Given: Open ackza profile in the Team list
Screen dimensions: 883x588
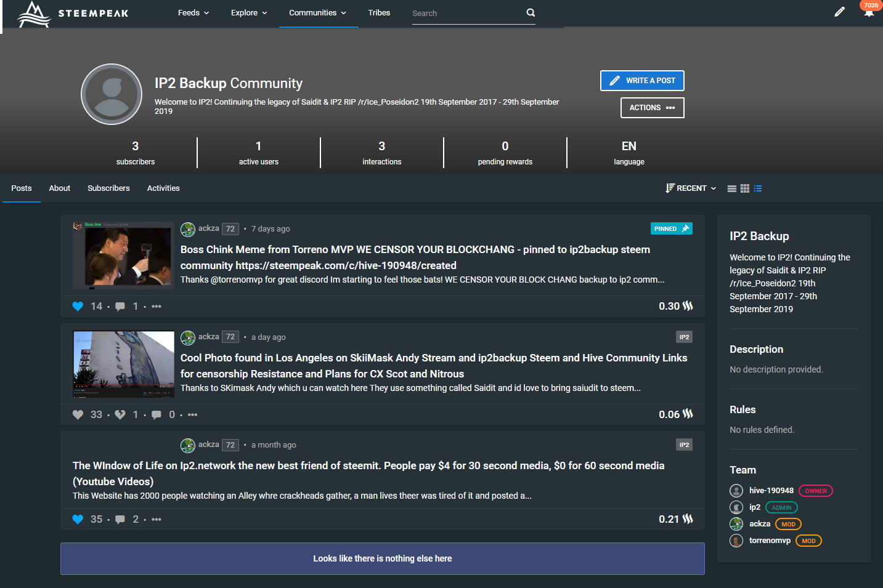Looking at the screenshot, I should [x=760, y=524].
